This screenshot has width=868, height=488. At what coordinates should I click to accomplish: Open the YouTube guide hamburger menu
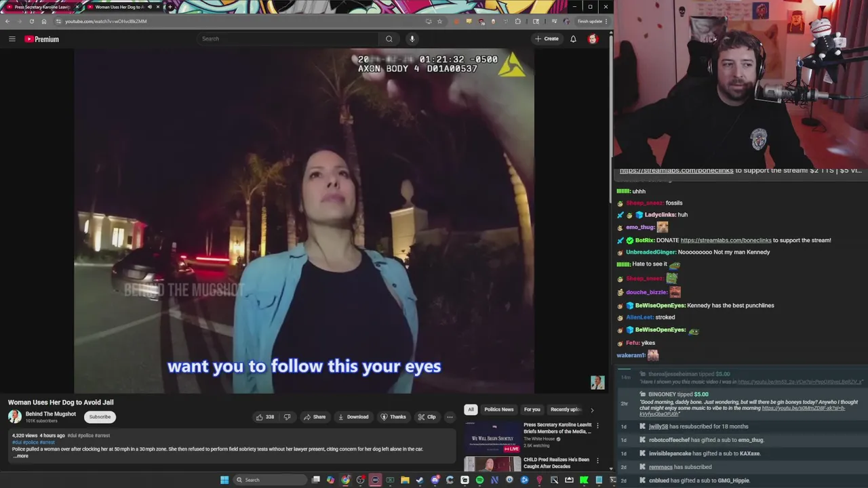pos(12,39)
